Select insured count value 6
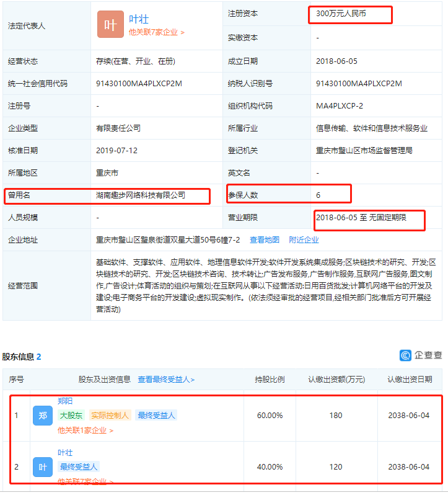Viewport: 448px width, 495px height. (318, 195)
